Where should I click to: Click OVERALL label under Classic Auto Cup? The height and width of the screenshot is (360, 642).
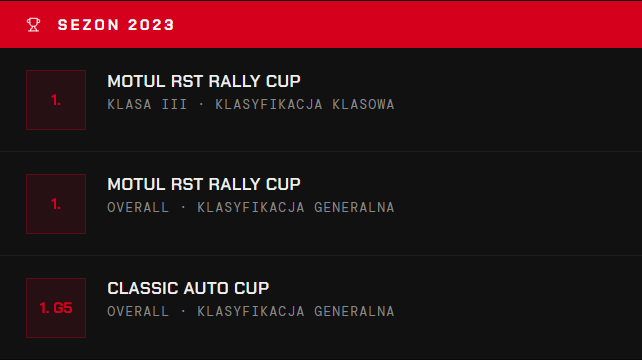coord(138,312)
